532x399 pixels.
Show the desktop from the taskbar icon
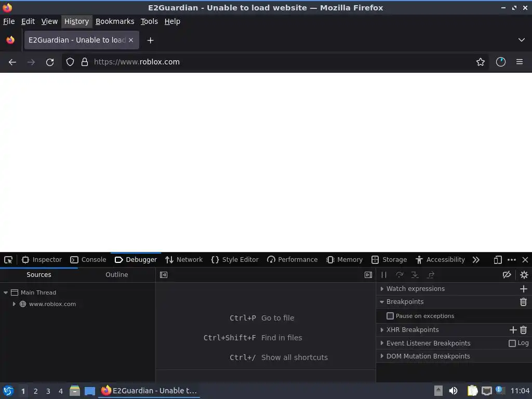click(x=89, y=391)
